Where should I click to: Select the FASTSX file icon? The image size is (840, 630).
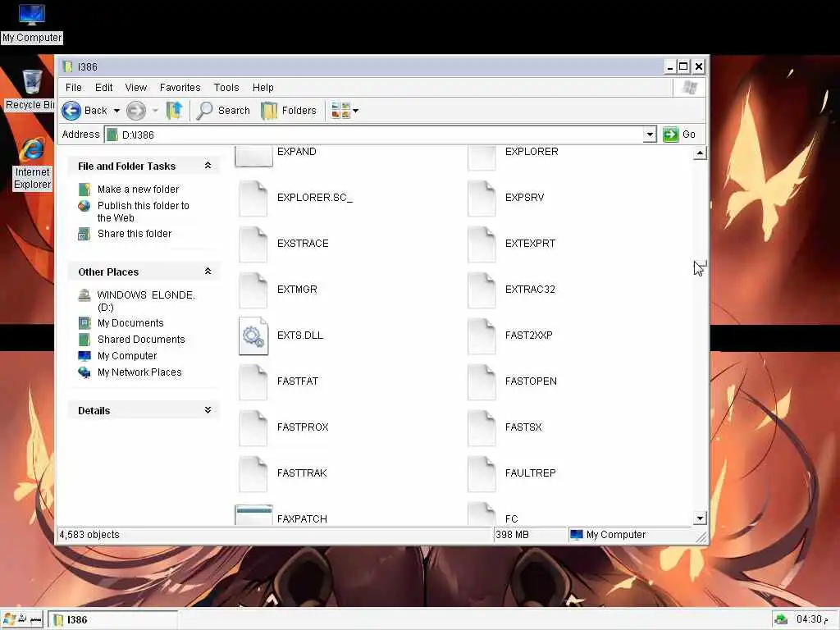tap(482, 428)
